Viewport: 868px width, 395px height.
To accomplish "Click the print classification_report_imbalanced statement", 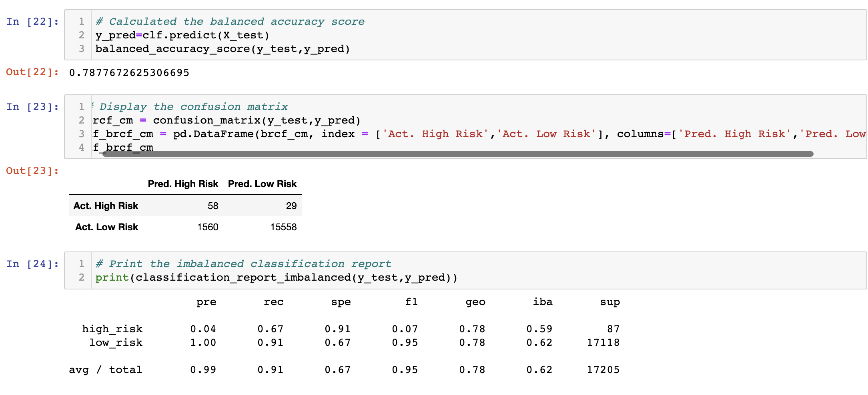I will coord(276,277).
